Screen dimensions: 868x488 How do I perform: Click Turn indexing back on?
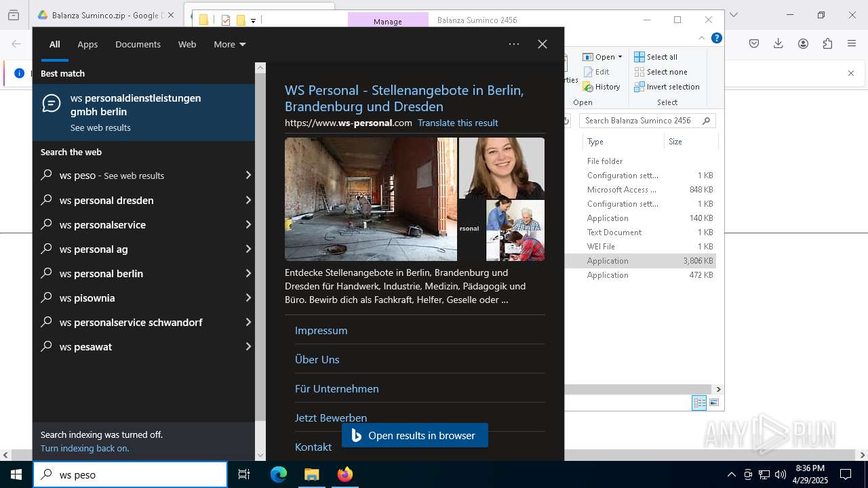85,448
